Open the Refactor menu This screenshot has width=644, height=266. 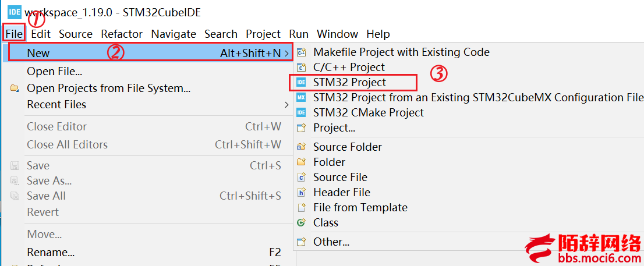[122, 34]
